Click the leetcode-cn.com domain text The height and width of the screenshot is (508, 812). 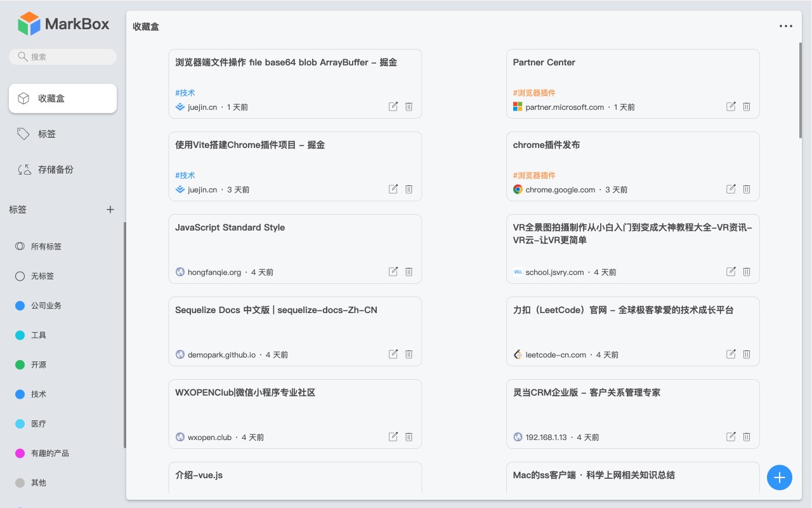(x=556, y=355)
